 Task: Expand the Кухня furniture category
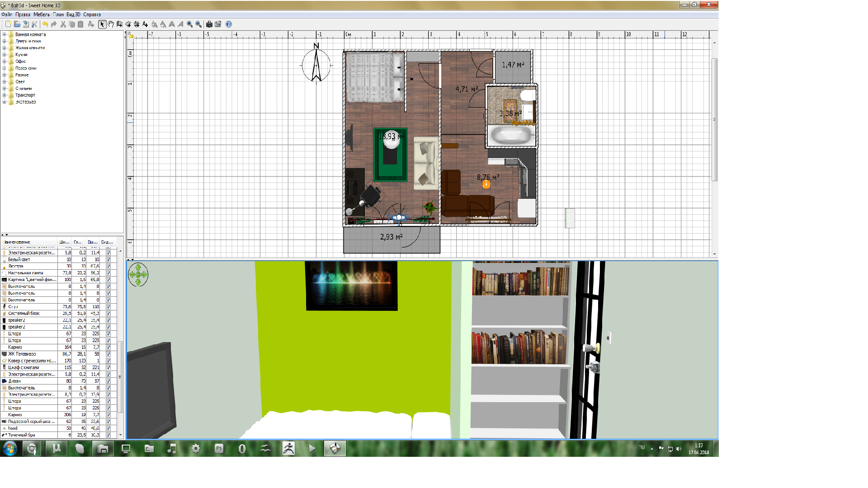5,55
